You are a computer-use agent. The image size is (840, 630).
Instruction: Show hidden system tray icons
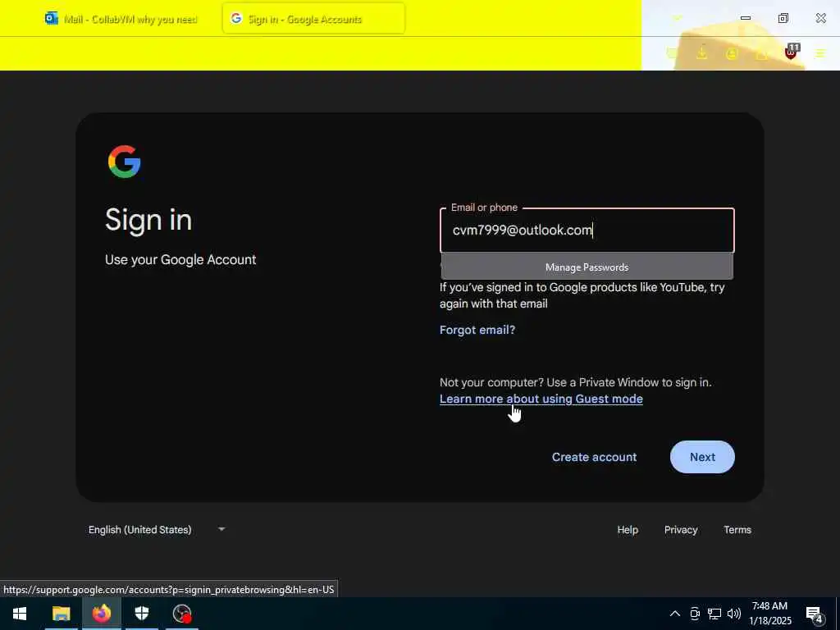point(675,614)
